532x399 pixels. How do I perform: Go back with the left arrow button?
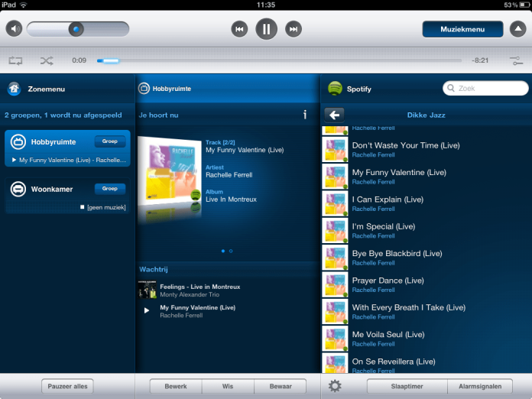pos(334,115)
